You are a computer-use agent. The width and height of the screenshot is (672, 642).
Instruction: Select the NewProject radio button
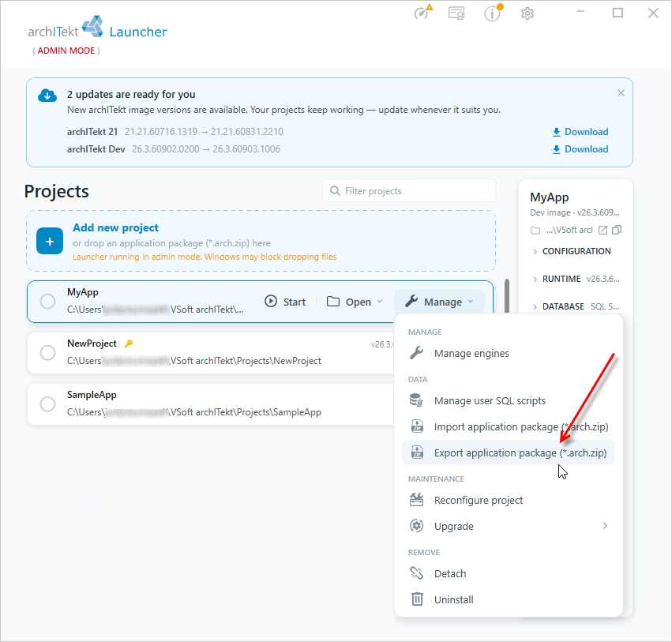[47, 353]
